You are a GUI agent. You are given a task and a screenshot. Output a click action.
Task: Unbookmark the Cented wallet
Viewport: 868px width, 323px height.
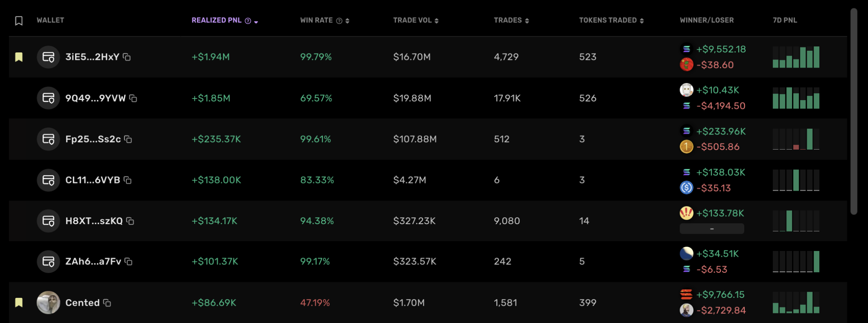click(x=18, y=303)
